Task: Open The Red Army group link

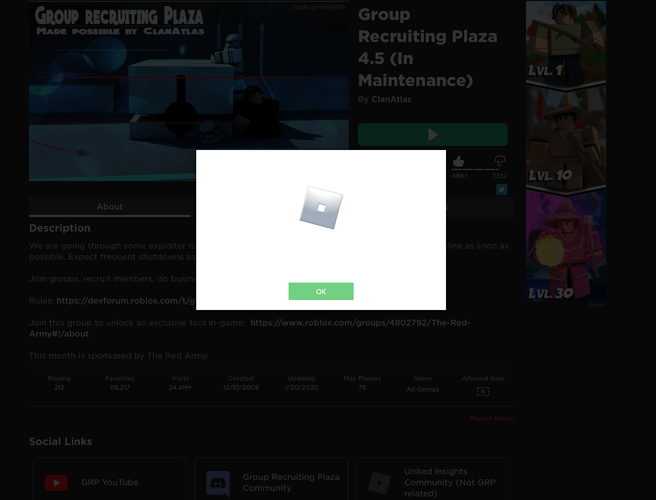Action: point(249,328)
